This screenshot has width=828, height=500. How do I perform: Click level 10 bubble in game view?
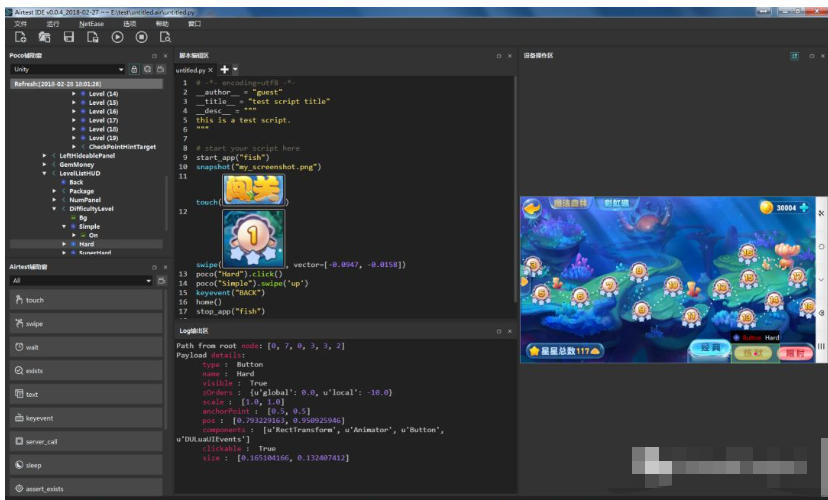tap(673, 286)
